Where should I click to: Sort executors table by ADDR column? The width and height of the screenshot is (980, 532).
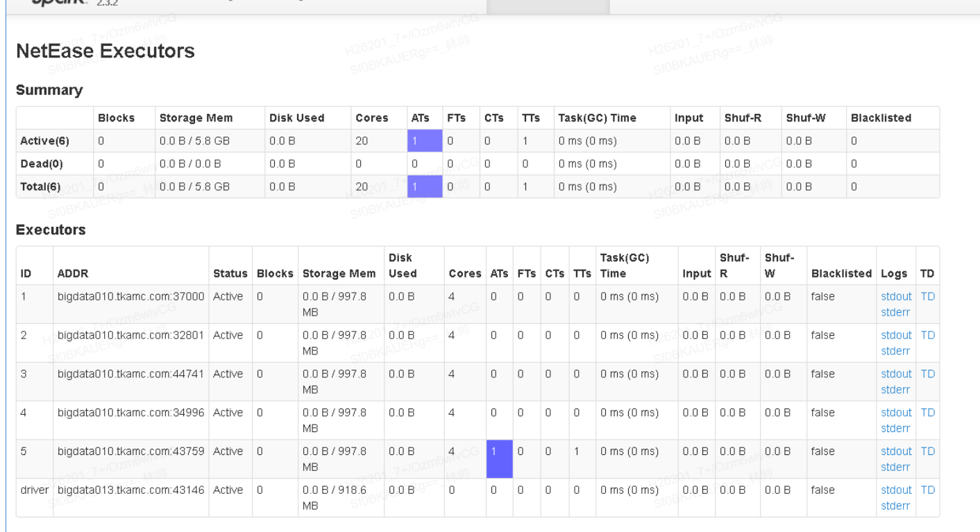tap(72, 274)
